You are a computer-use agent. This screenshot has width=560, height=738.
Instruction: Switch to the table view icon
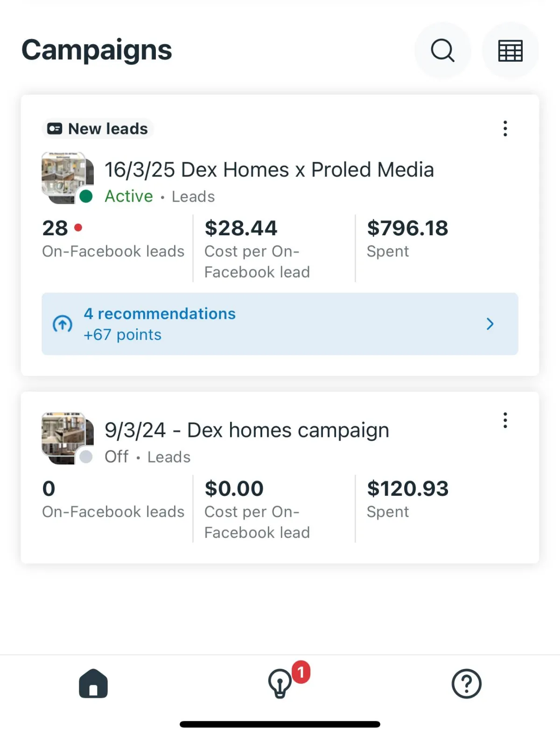point(510,50)
